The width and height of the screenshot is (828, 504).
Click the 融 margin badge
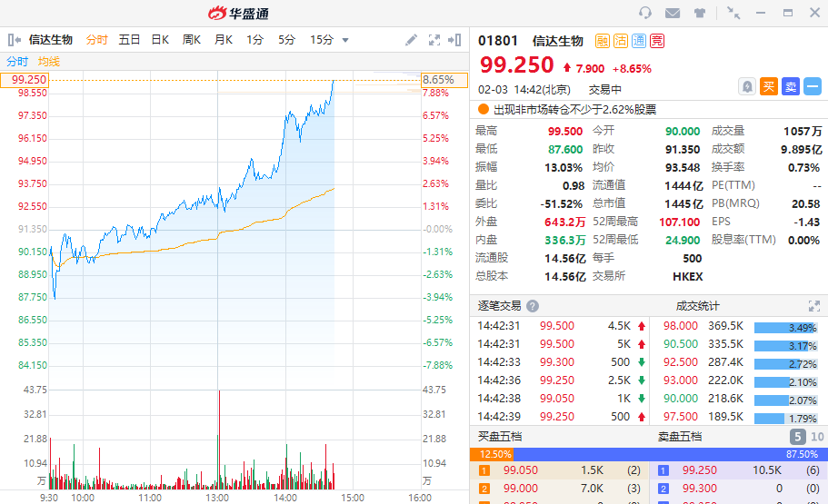[603, 41]
